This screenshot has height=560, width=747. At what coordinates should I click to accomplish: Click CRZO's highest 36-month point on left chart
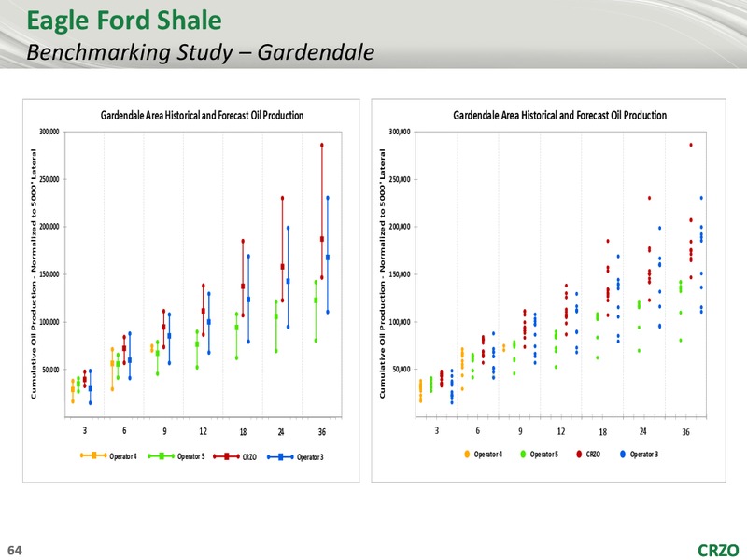point(322,145)
